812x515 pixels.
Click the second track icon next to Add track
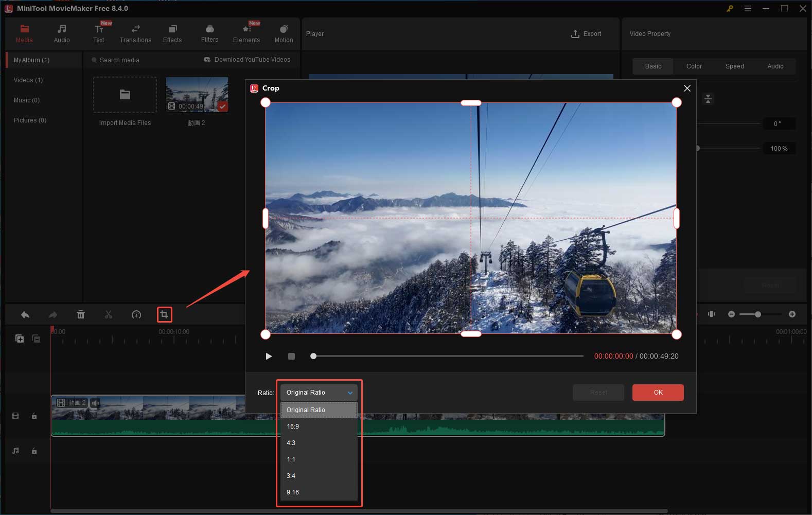coord(36,339)
